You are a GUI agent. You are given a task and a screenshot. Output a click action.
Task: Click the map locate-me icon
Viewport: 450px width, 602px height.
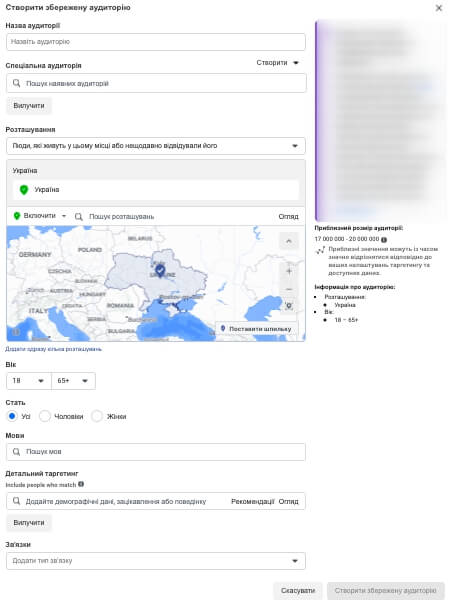[289, 306]
